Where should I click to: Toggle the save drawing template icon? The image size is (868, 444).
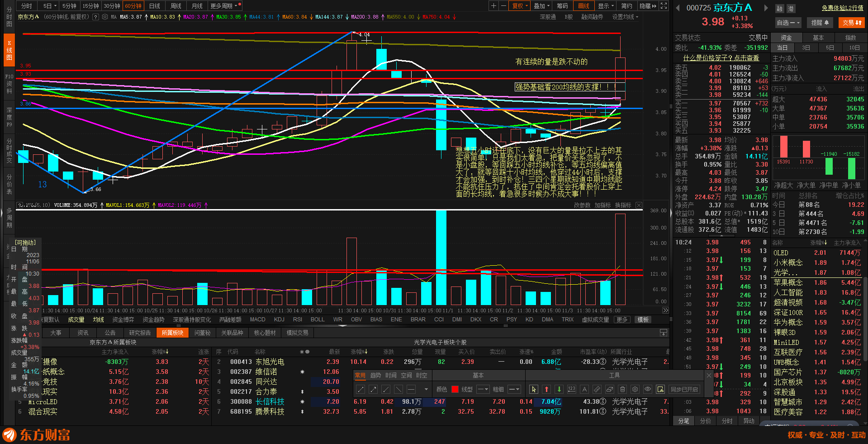[660, 389]
